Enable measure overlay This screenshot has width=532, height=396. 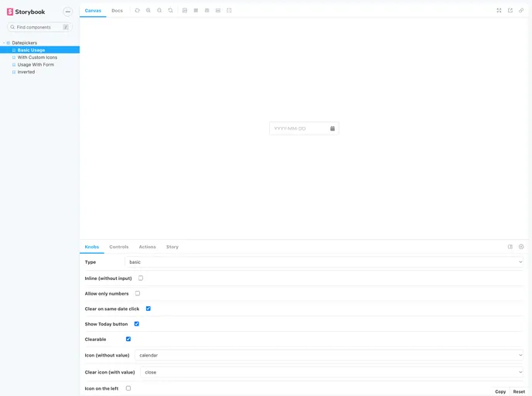218,11
